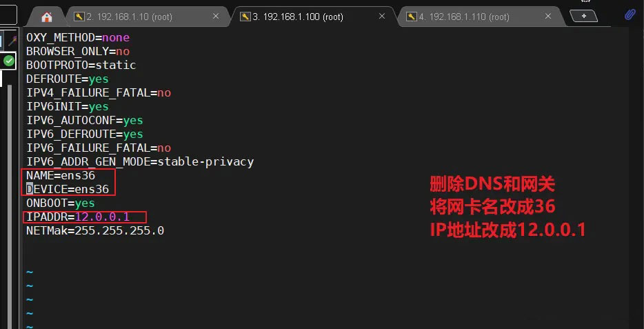Select the 3. 192.168.1.100 (root) tab
The image size is (644, 329).
tap(298, 17)
